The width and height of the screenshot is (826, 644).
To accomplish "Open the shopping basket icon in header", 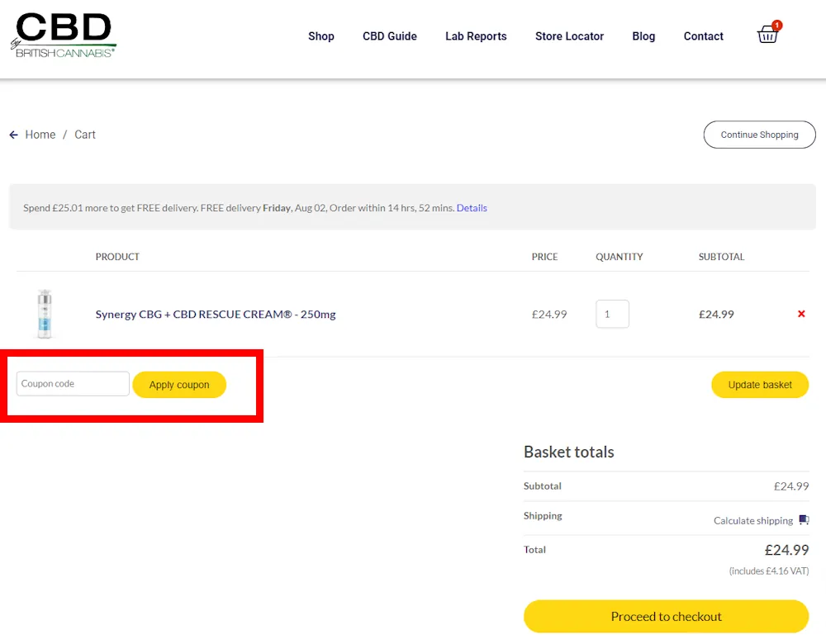I will (x=768, y=33).
